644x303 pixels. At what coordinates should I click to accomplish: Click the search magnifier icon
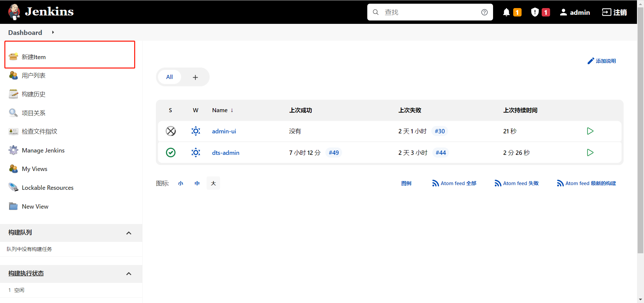376,12
